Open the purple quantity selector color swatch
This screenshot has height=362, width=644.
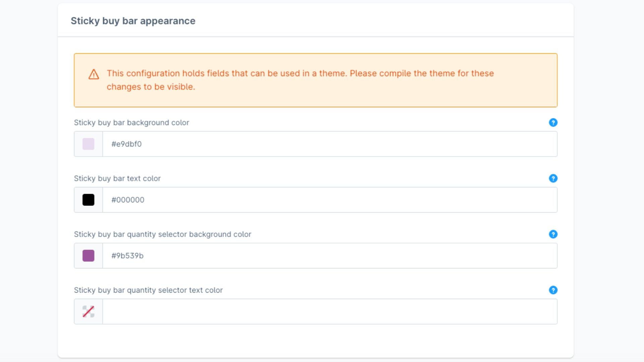click(x=89, y=256)
